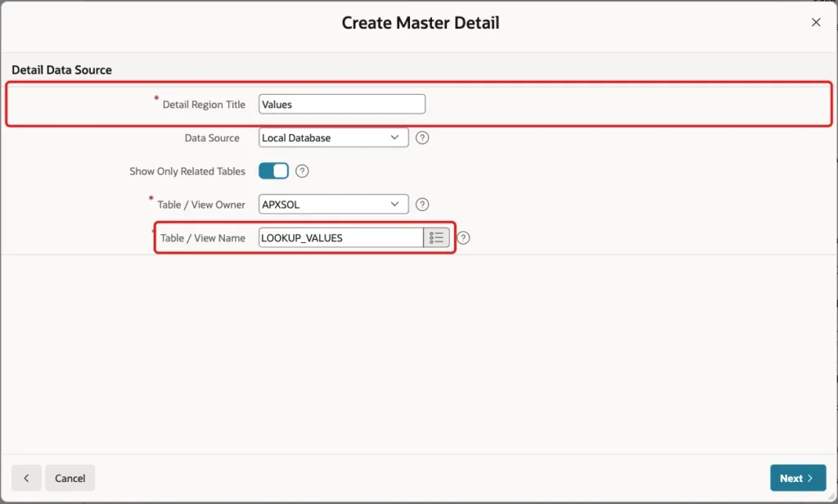Open the Table / View Owner dropdown

(334, 205)
